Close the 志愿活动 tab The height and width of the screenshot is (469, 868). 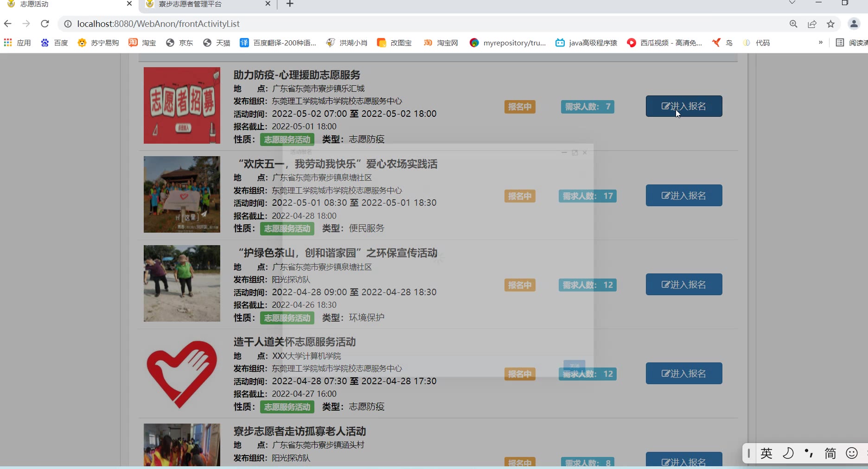click(129, 4)
